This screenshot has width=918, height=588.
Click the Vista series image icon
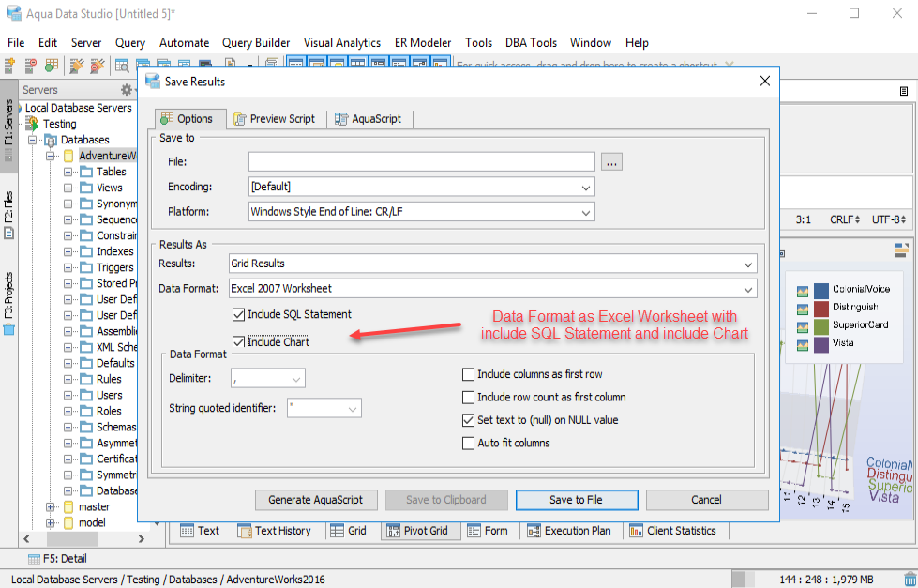coord(803,345)
